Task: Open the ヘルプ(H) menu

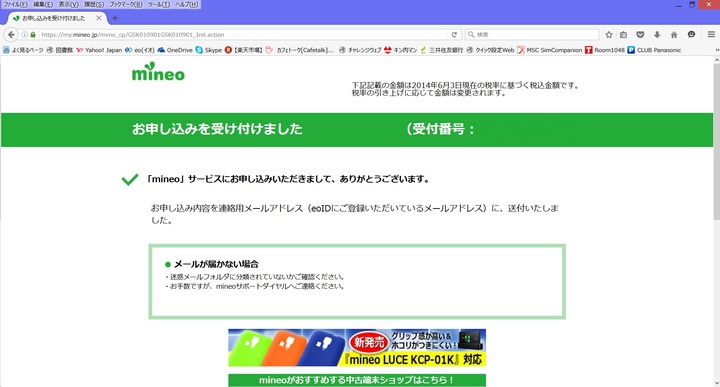Action: (x=187, y=4)
